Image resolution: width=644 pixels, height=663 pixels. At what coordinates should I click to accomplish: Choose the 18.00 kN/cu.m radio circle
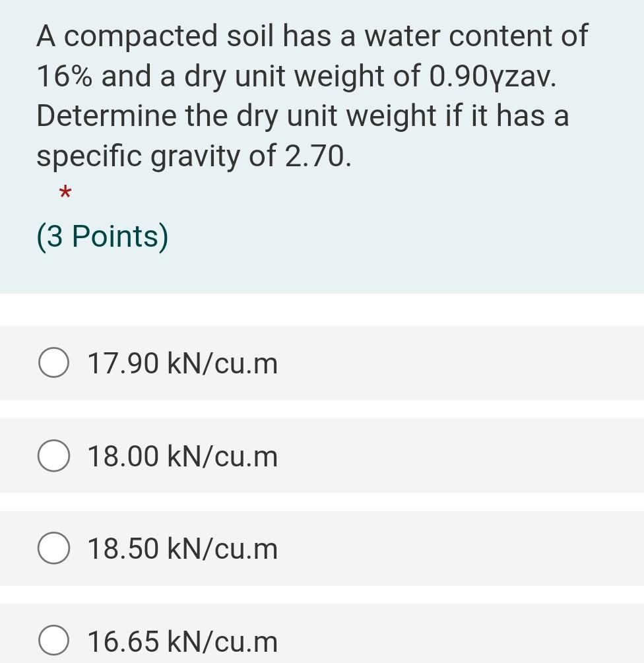(x=53, y=457)
